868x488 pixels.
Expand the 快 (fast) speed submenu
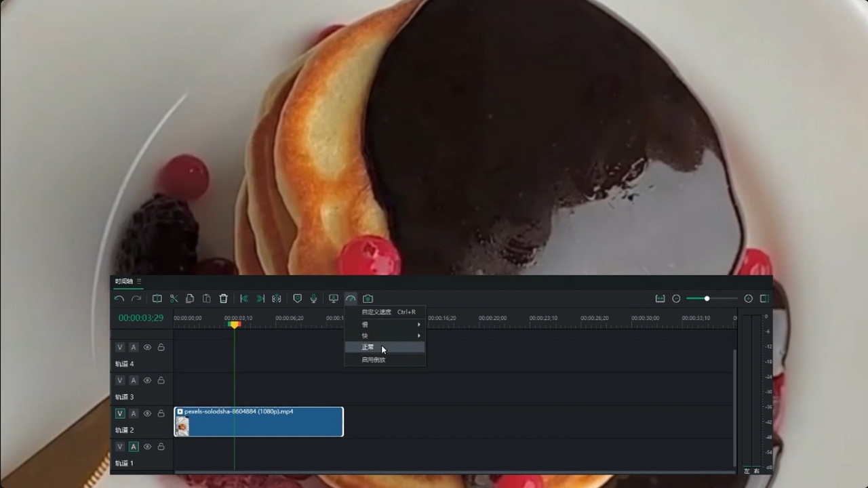(x=385, y=336)
